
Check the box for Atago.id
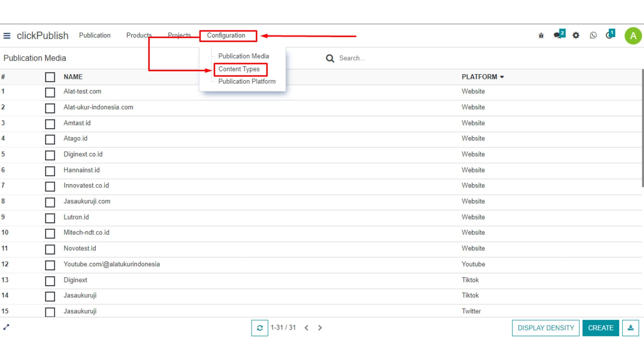coord(50,139)
